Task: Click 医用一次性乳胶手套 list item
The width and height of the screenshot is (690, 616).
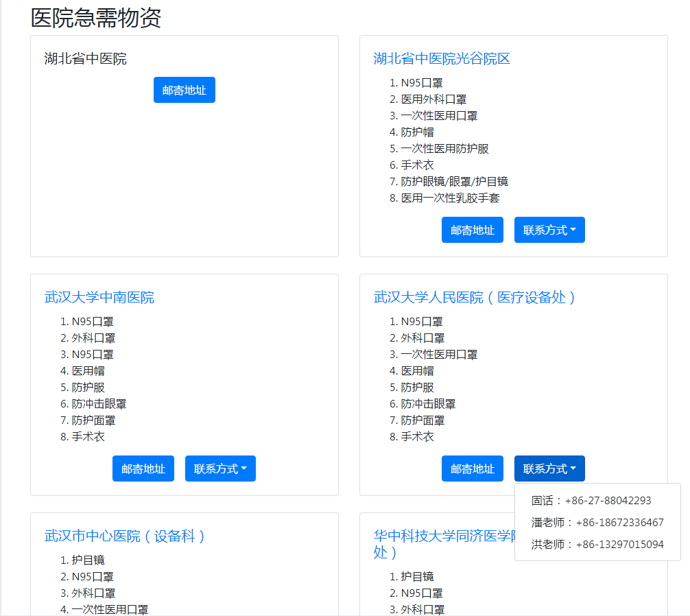Action: click(450, 198)
